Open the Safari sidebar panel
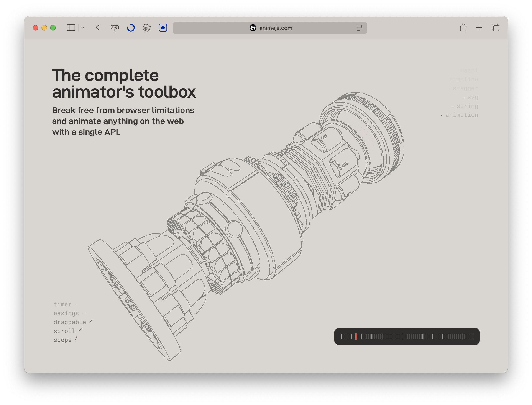Viewport: 532px width, 405px height. pyautogui.click(x=71, y=28)
